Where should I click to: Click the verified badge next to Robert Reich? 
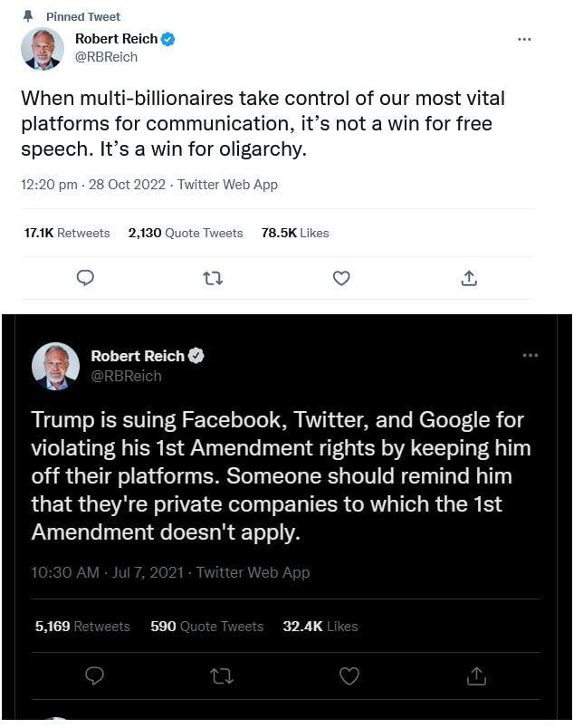(x=168, y=39)
